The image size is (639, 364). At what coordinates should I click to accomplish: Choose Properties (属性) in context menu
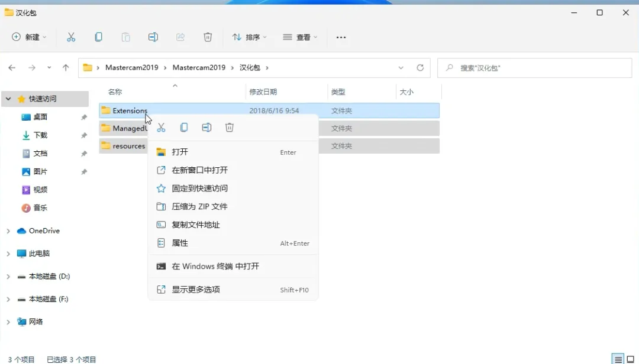coord(233,243)
